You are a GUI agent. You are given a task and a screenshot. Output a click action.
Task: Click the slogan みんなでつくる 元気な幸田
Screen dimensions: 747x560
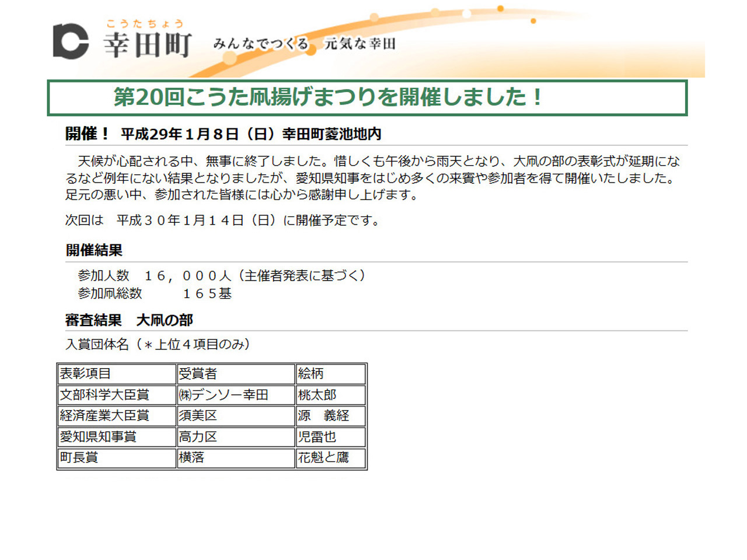pos(304,44)
